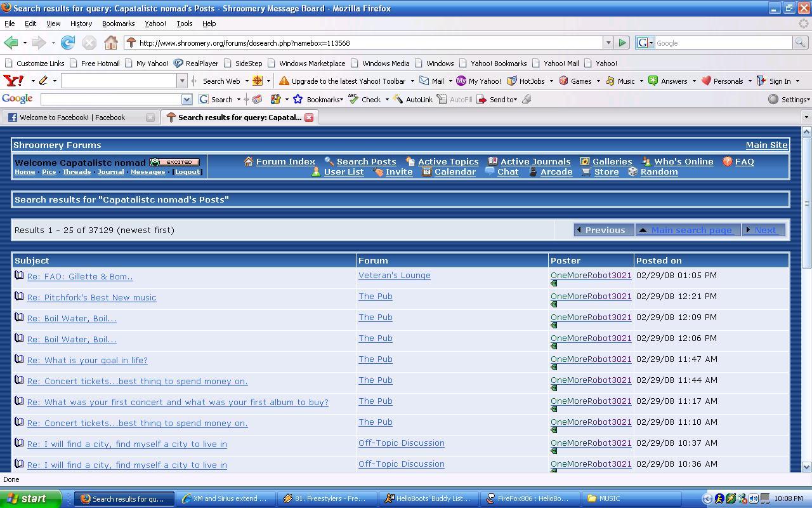
Task: Click the Google toolbar Search button
Action: [216, 99]
